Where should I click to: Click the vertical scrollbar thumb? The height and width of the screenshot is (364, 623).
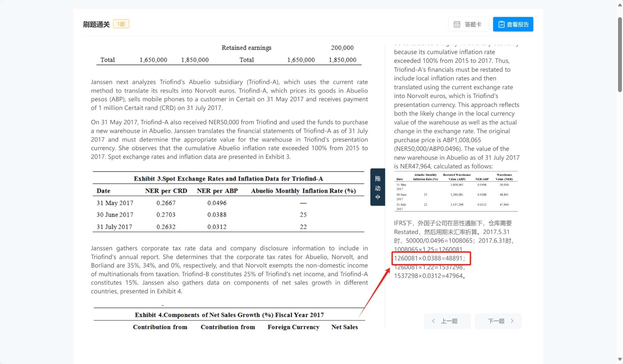click(x=620, y=54)
